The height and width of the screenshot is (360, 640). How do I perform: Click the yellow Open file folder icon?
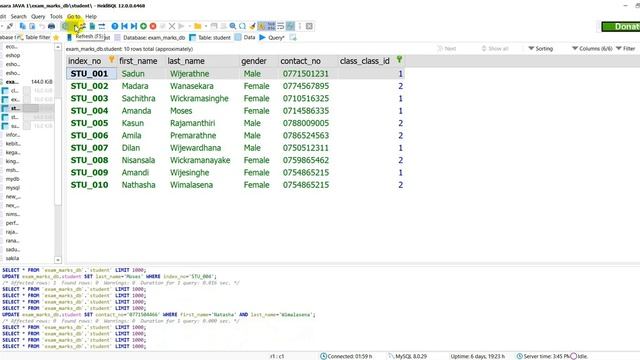[x=198, y=26]
